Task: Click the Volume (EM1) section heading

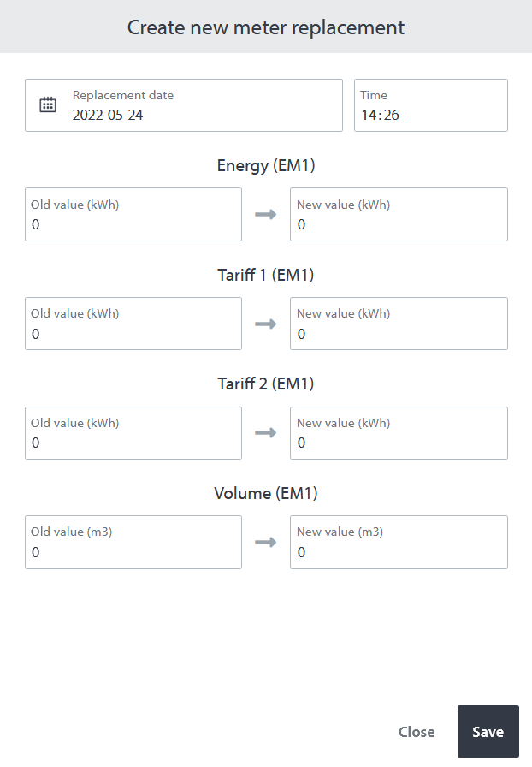Action: (x=266, y=493)
